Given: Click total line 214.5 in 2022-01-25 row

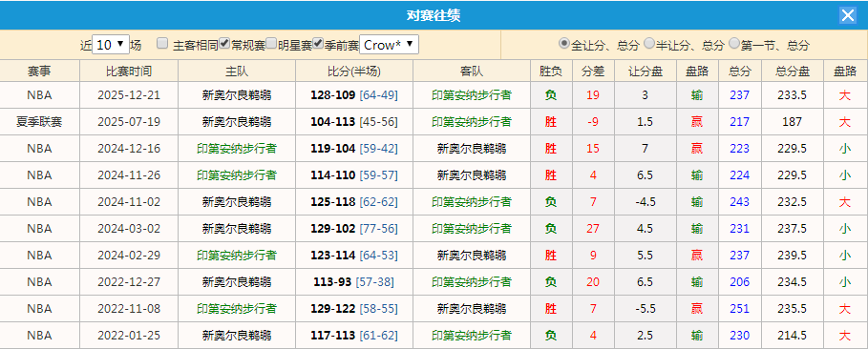Looking at the screenshot, I should click(x=793, y=335).
